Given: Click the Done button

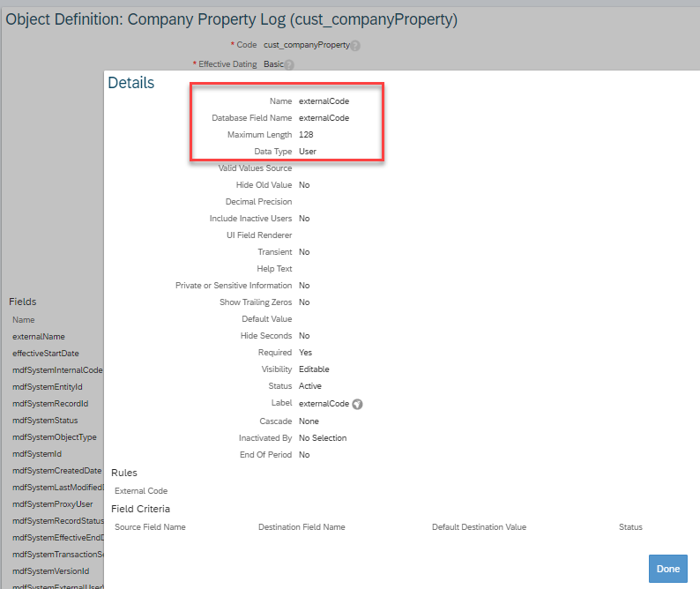Looking at the screenshot, I should [x=668, y=569].
